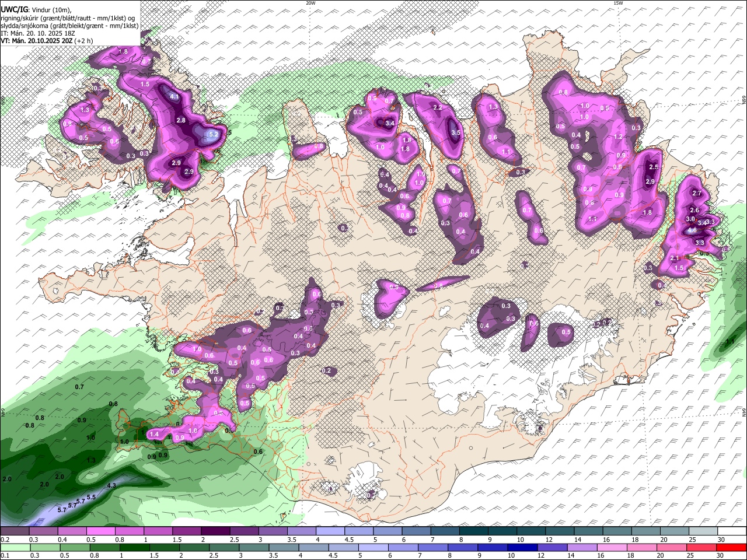Click the '5.5' rain value offshore southwest

tap(91, 498)
